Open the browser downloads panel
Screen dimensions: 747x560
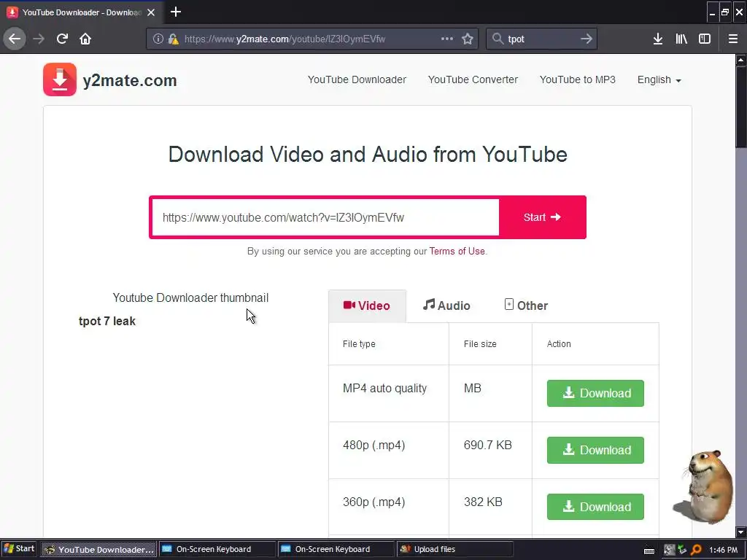[x=658, y=39]
